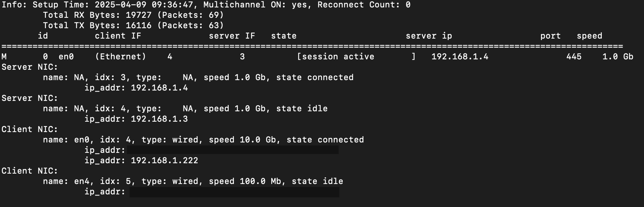Click the 'server ip' column header
644x207 pixels.
coord(429,36)
